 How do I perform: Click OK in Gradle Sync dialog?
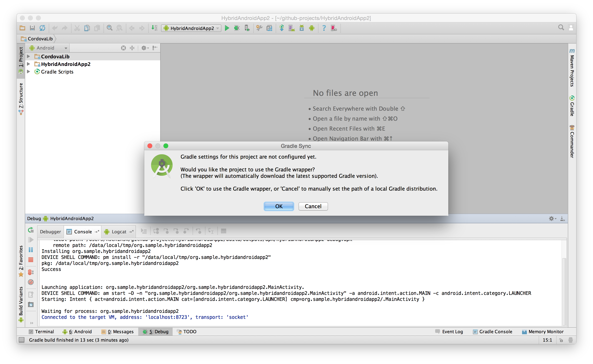[279, 206]
